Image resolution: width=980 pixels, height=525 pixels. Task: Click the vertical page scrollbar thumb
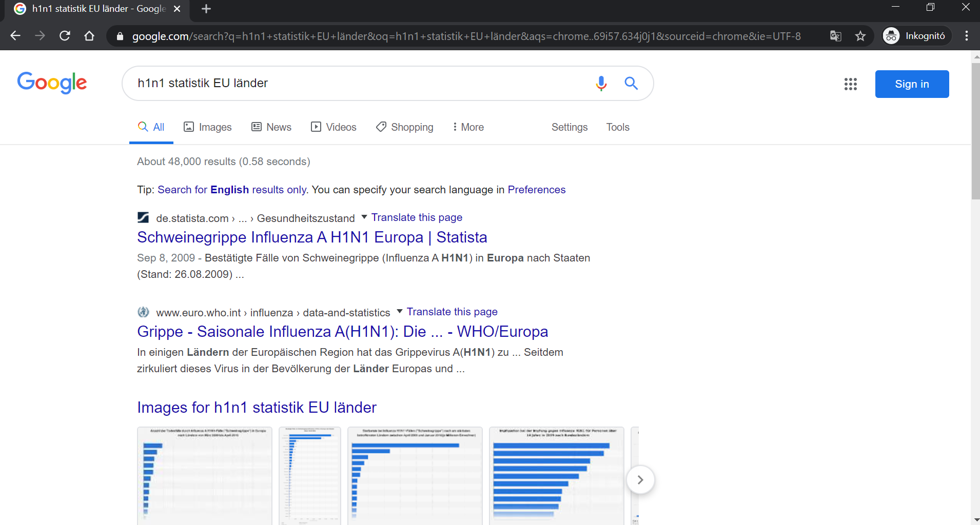click(x=975, y=131)
